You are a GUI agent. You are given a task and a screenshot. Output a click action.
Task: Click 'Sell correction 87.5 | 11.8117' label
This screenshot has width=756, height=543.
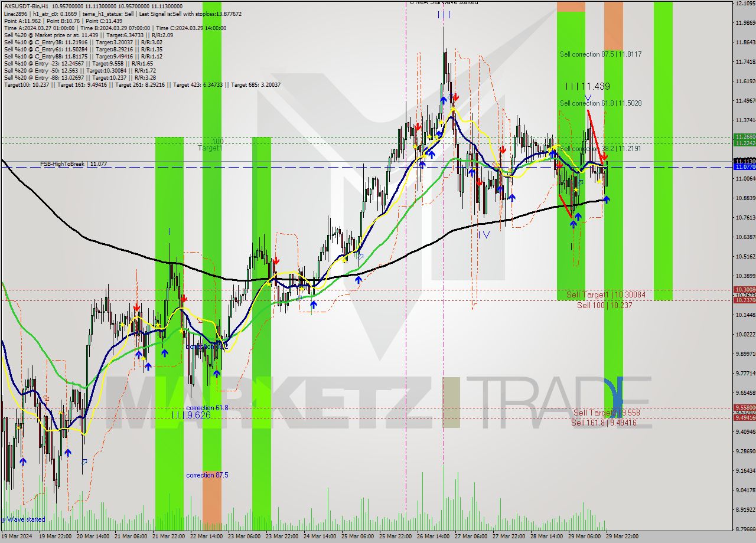[x=601, y=54]
